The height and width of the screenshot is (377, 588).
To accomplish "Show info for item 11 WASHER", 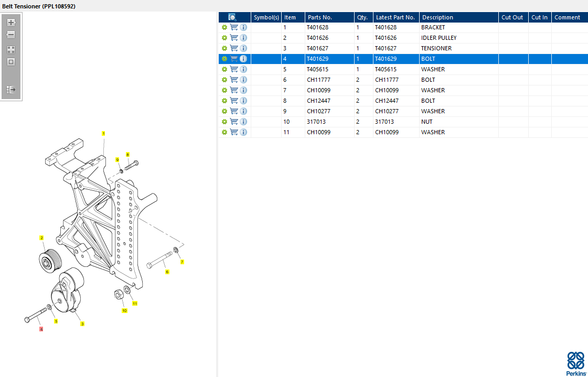I will pos(243,132).
